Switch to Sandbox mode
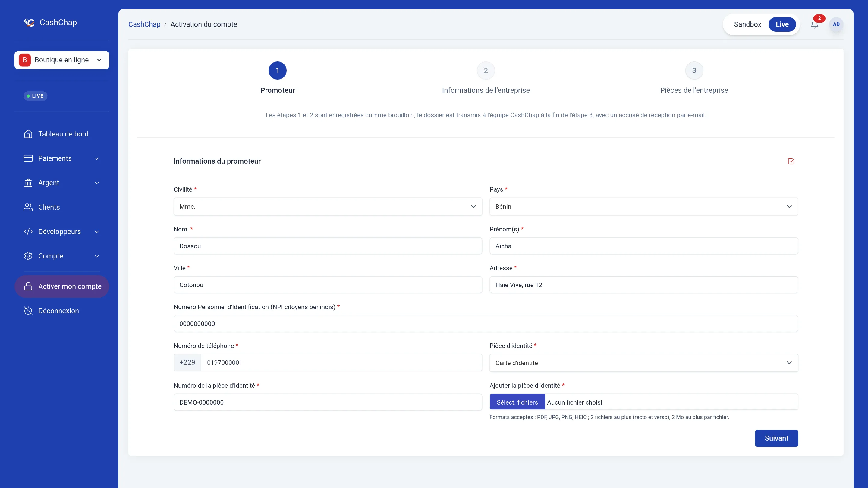868x488 pixels. (747, 24)
